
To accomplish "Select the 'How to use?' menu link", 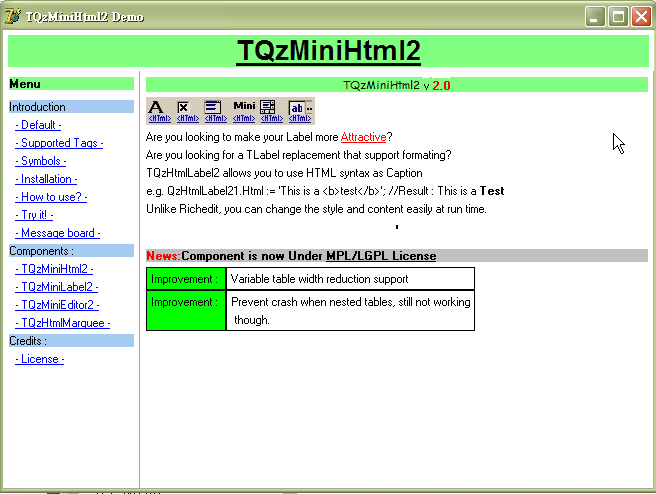I will [x=51, y=197].
